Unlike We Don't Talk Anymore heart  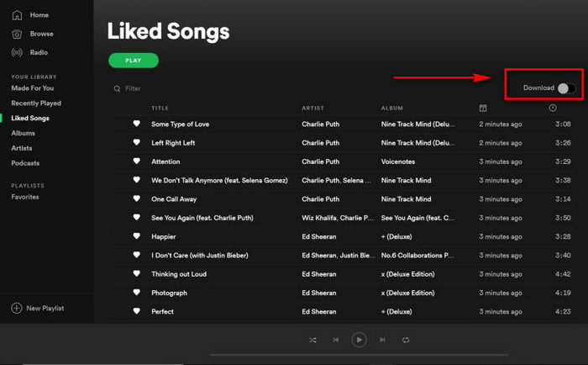pyautogui.click(x=136, y=180)
